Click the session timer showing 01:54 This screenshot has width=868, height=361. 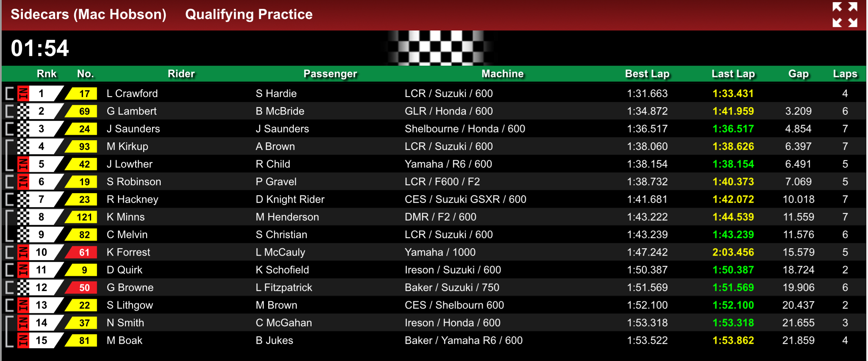click(40, 48)
